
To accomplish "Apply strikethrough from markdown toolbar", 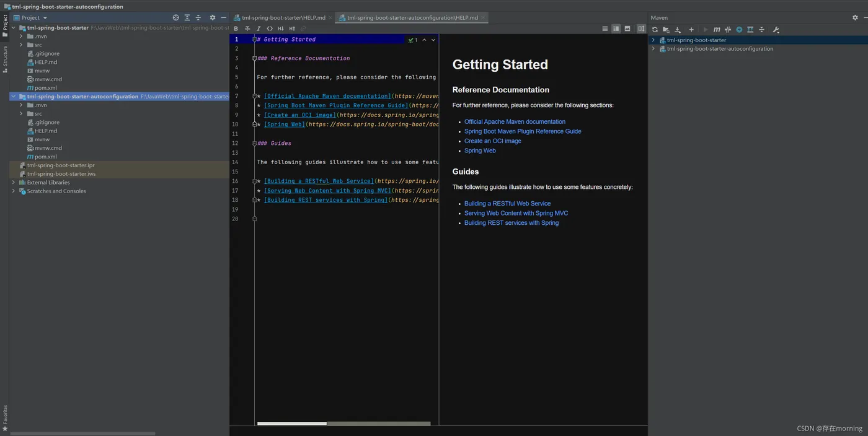I will click(x=247, y=28).
